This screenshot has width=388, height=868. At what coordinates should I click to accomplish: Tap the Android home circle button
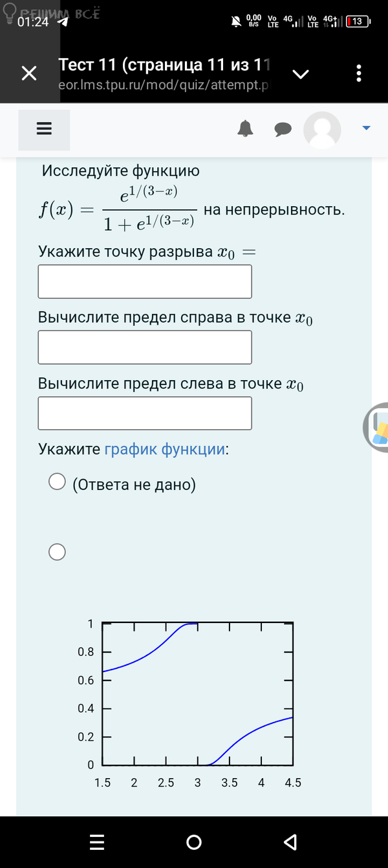click(x=193, y=842)
